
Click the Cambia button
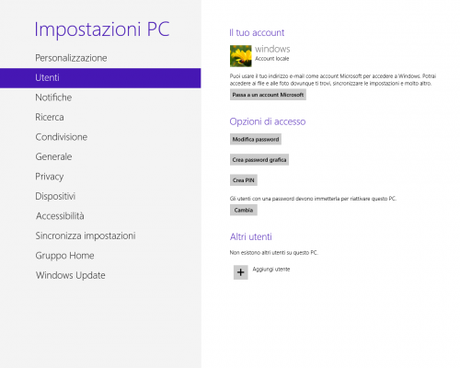click(x=243, y=210)
